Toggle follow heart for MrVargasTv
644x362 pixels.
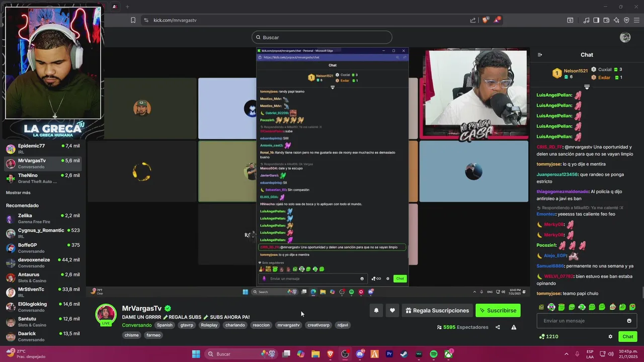(x=392, y=311)
